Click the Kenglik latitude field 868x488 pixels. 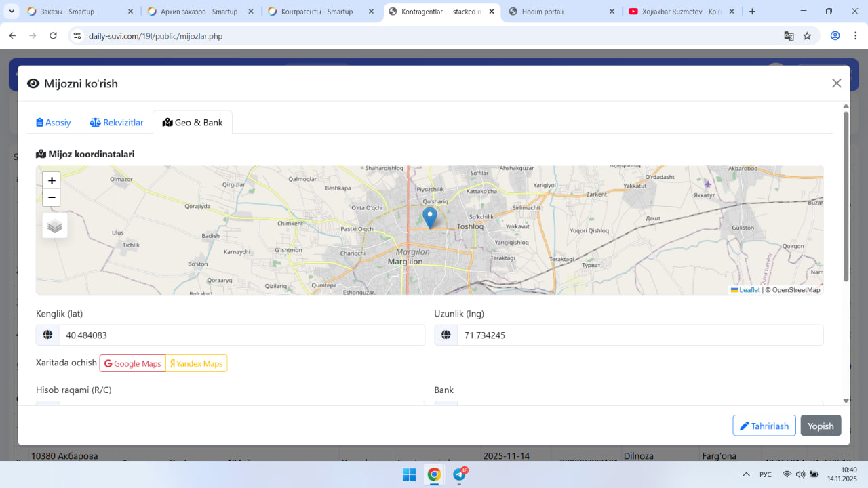[x=241, y=335]
